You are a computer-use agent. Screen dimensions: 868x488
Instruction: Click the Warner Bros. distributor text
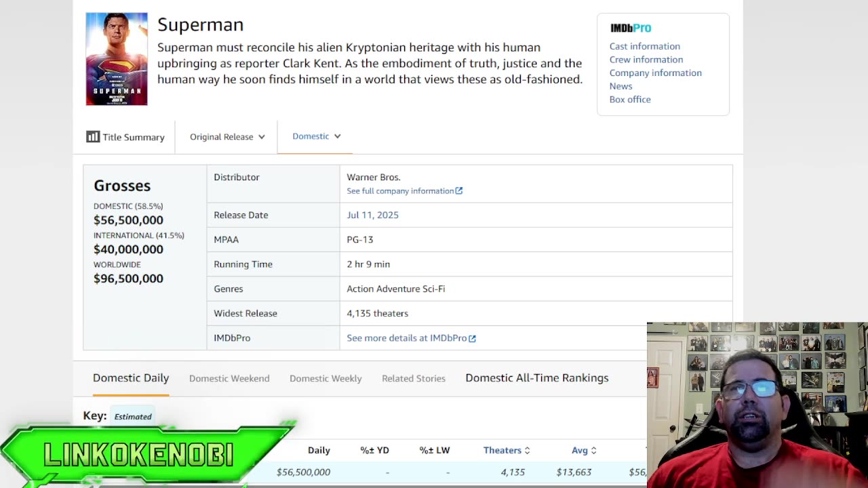click(374, 177)
